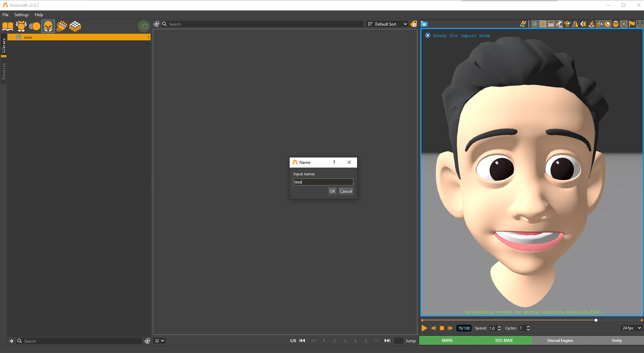Select the gauntlet hand animation category
Image resolution: width=644 pixels, height=353 pixels.
(x=62, y=26)
